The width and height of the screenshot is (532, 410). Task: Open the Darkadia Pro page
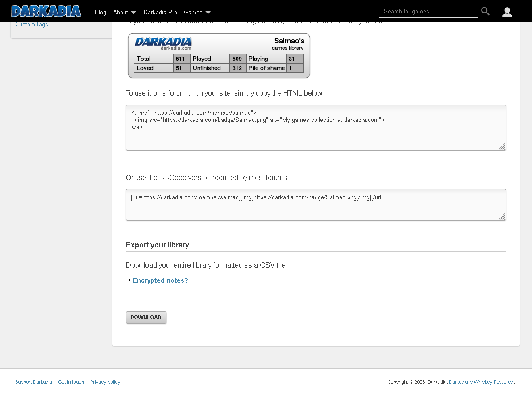[160, 12]
